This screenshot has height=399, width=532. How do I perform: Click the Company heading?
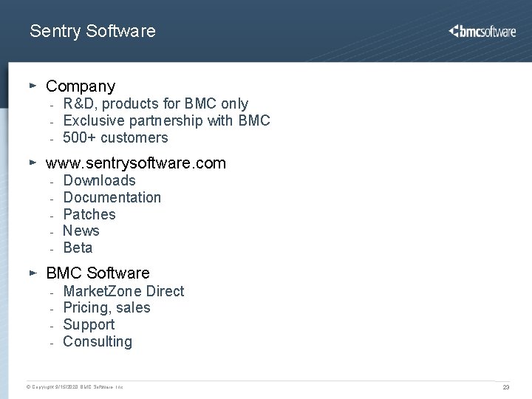(x=81, y=87)
